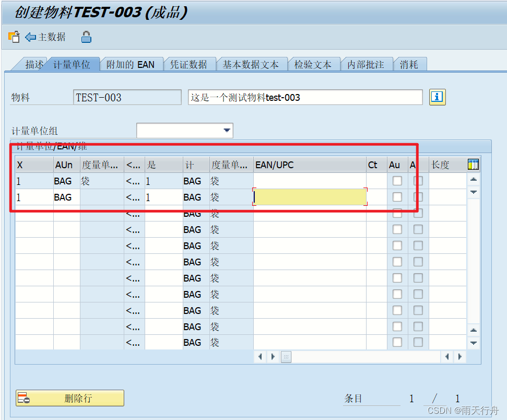Image resolution: width=507 pixels, height=420 pixels.
Task: Click the right scroll arrow below the table
Action: point(273,356)
